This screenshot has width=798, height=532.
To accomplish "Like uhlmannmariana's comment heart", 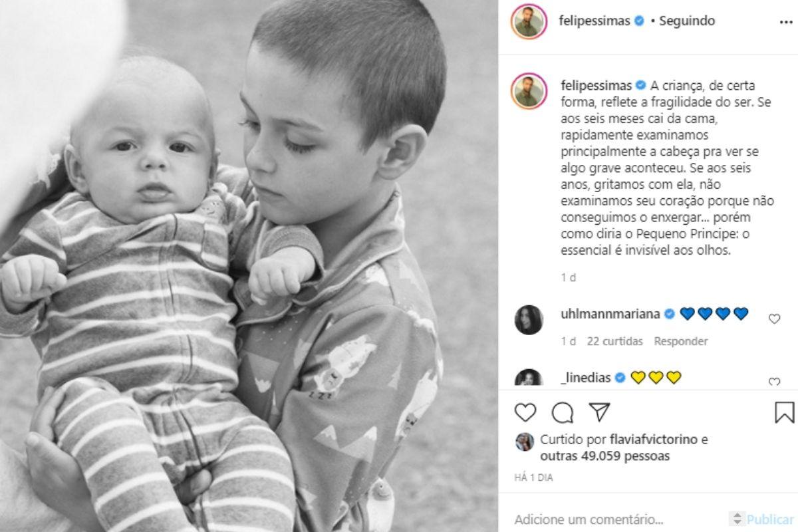I will pos(774,319).
